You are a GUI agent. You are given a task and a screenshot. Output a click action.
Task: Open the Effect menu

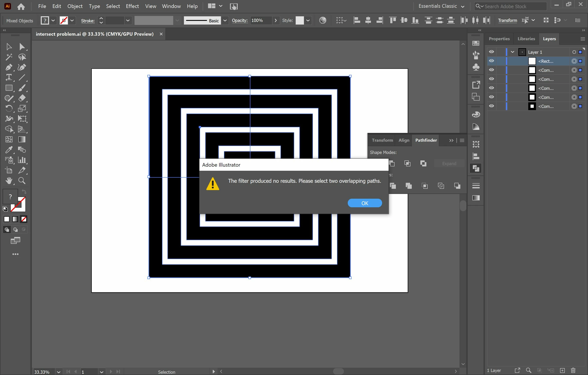point(132,6)
